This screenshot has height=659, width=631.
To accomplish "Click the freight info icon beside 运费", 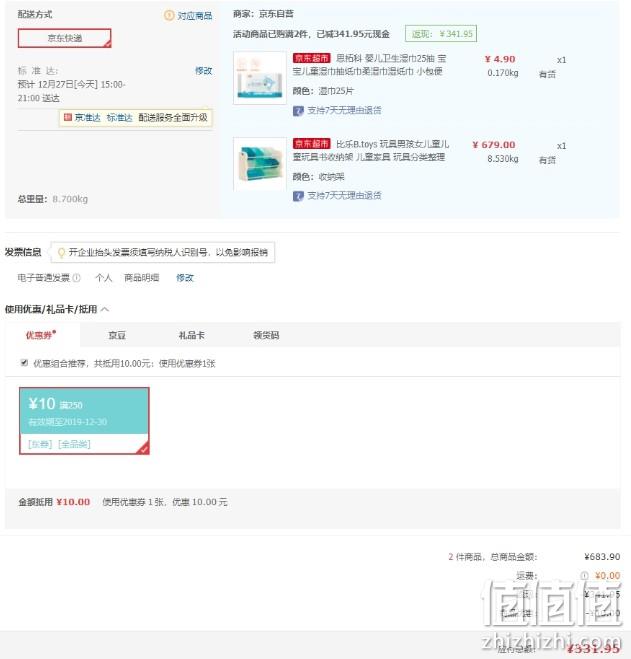I will (584, 576).
